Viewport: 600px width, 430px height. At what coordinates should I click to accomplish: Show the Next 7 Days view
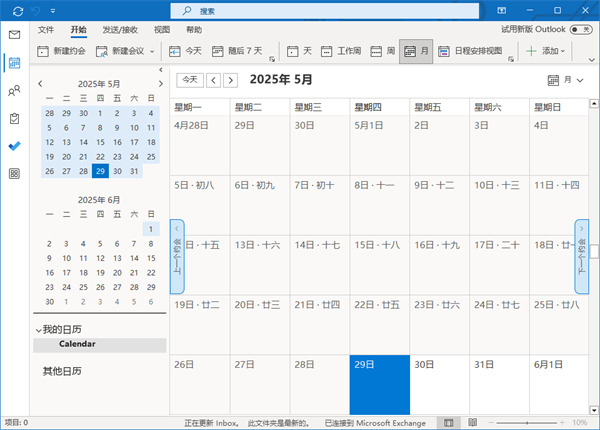pyautogui.click(x=237, y=51)
